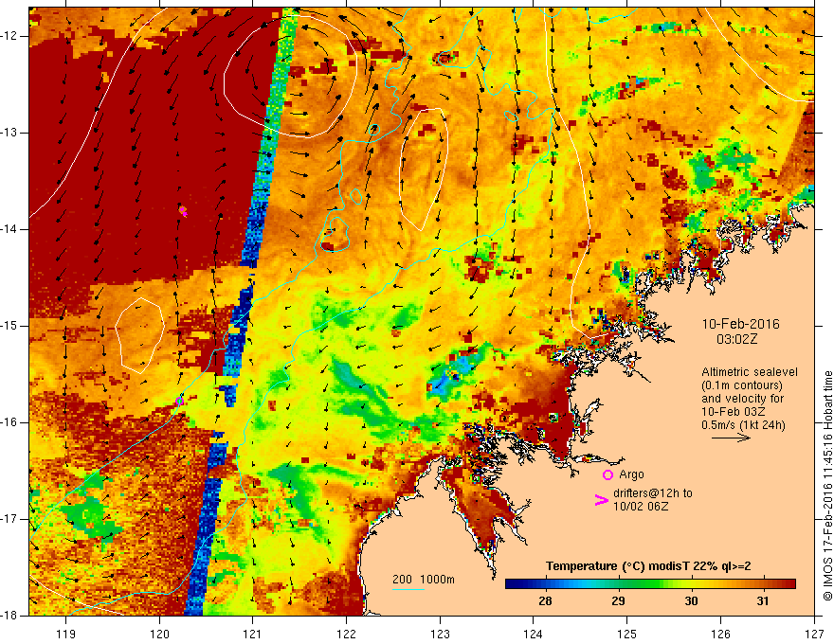Click the magenta Argo circle legend symbol
This screenshot has width=834, height=644.
[x=607, y=475]
